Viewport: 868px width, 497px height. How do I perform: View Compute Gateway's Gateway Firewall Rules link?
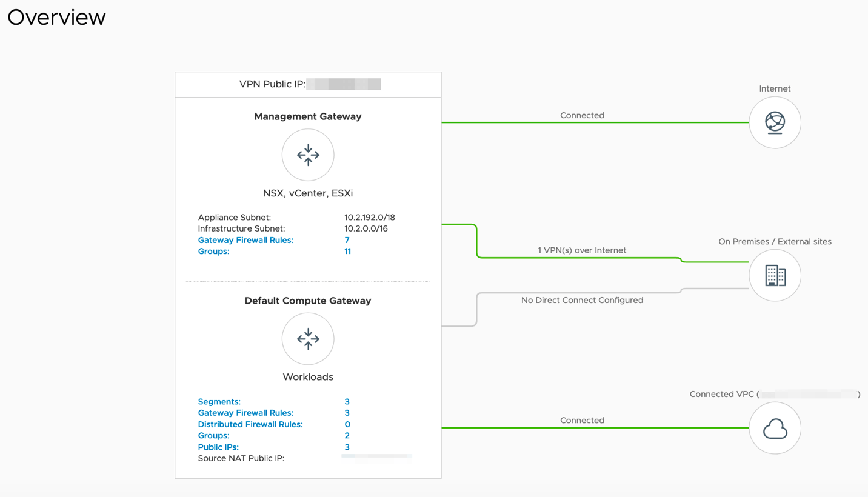245,413
